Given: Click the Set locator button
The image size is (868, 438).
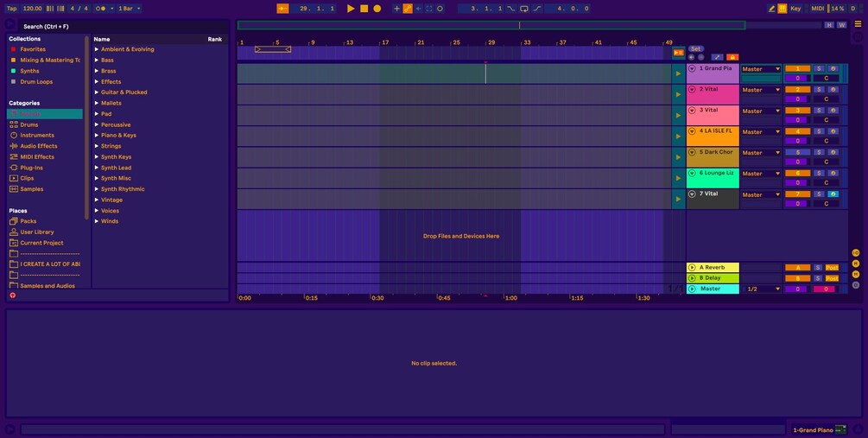Looking at the screenshot, I should [695, 48].
